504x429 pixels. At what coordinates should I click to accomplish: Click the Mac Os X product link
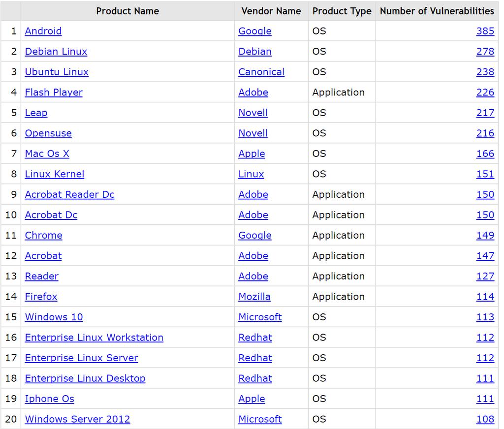point(47,153)
